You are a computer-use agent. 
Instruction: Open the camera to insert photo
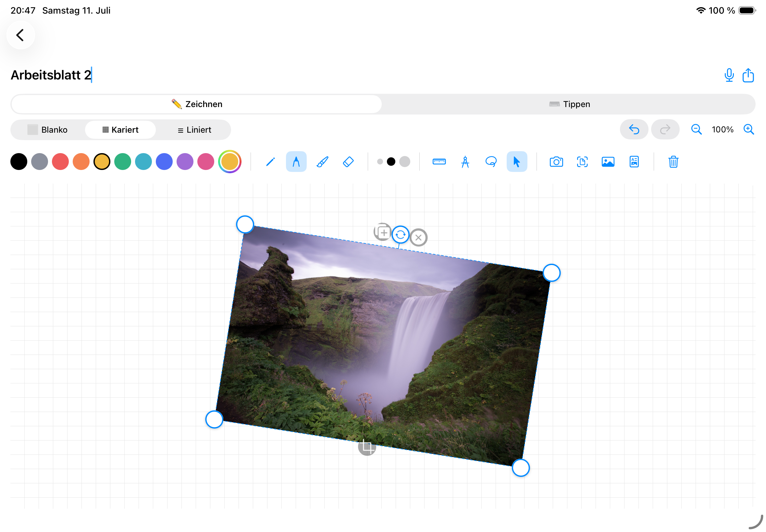(556, 162)
